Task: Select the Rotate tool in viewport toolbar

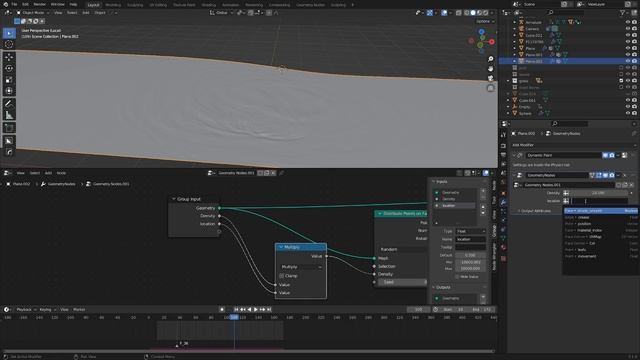Action: pyautogui.click(x=9, y=69)
